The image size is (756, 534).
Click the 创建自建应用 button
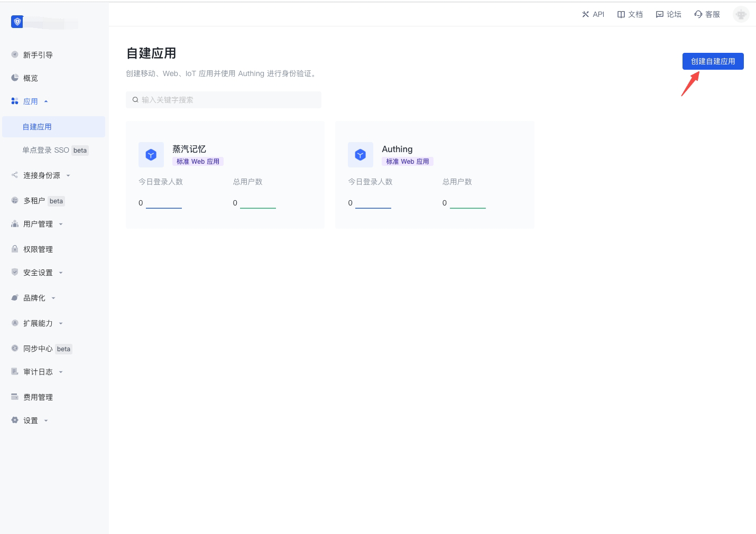(713, 61)
